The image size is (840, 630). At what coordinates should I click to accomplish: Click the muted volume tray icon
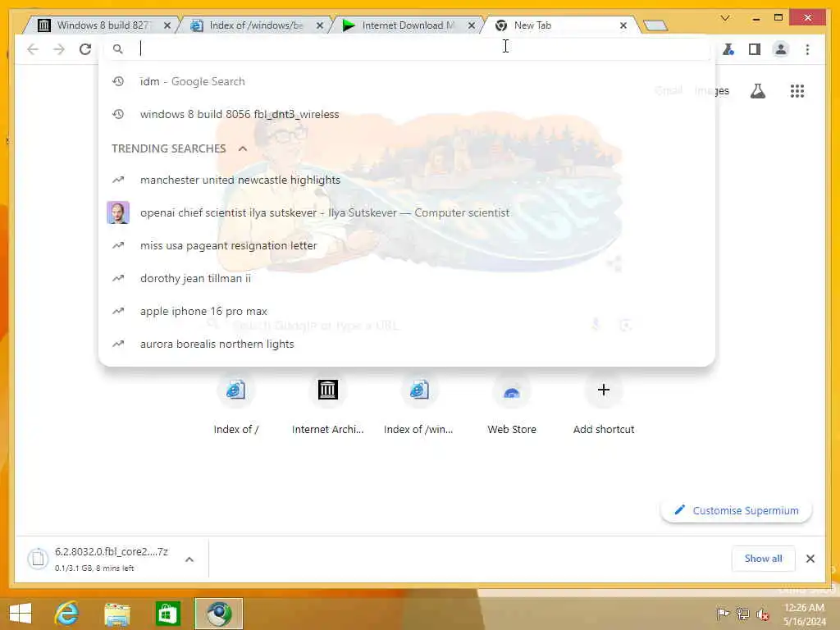pyautogui.click(x=762, y=614)
